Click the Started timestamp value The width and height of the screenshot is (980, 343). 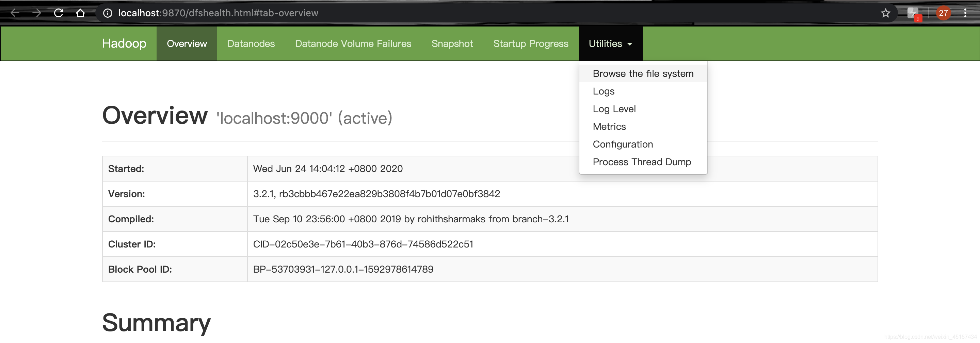tap(327, 169)
